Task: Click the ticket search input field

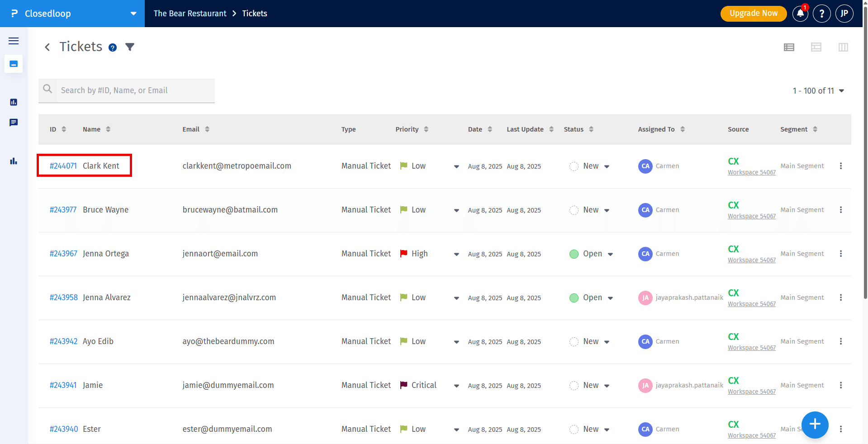Action: click(136, 90)
